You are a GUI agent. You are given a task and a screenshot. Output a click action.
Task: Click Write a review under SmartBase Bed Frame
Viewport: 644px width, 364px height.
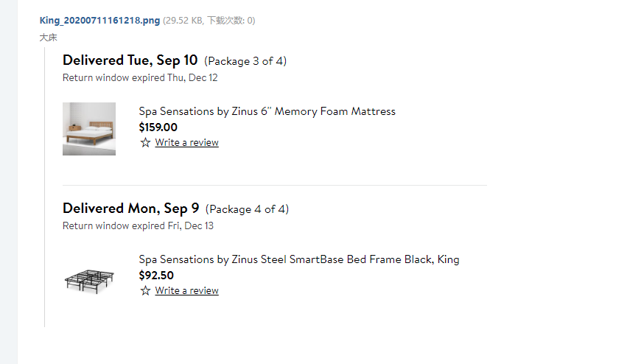tap(186, 290)
